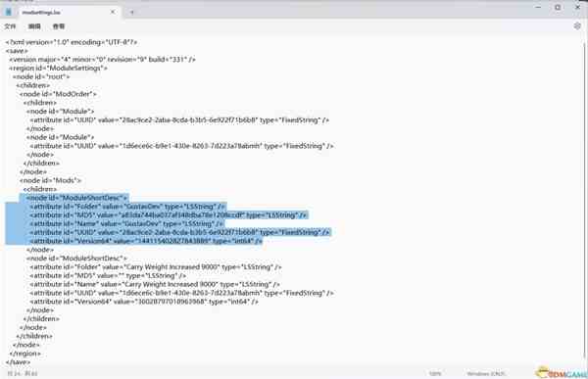Close the Notepad window
Viewport: 588px width, 379px height.
click(577, 7)
